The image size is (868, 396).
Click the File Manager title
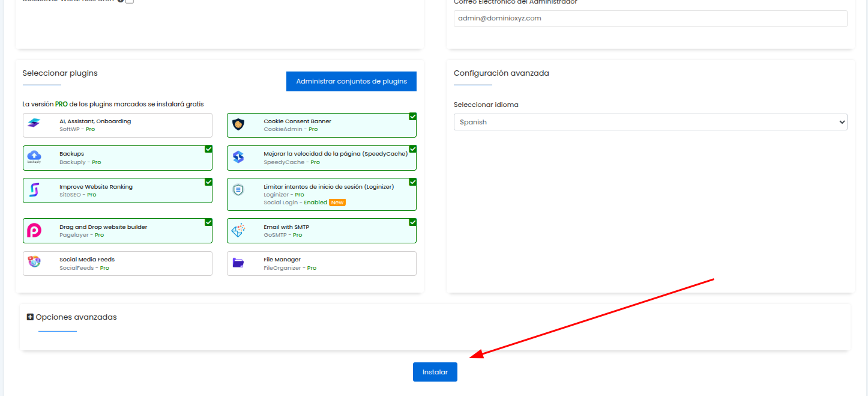(x=282, y=260)
